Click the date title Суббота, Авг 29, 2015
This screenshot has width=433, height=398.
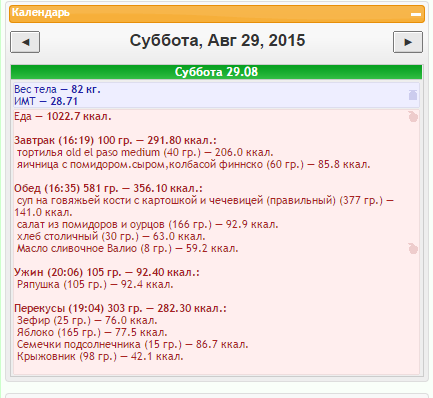[217, 41]
